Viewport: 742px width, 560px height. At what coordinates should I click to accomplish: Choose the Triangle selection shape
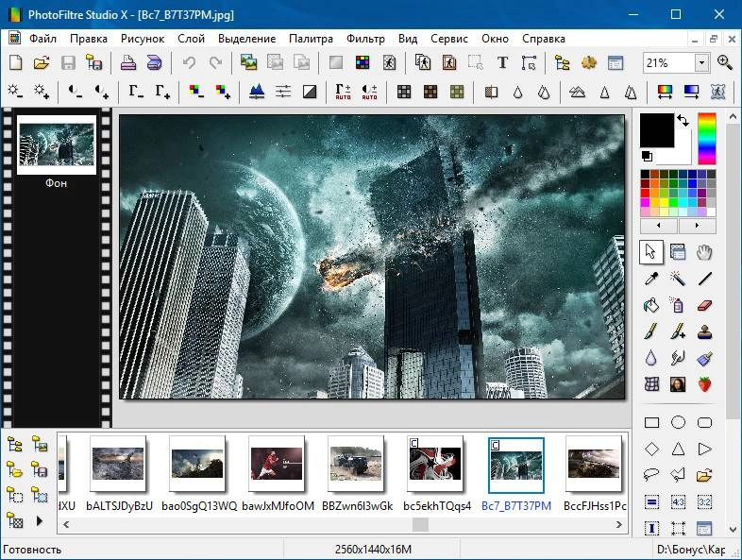pyautogui.click(x=678, y=449)
